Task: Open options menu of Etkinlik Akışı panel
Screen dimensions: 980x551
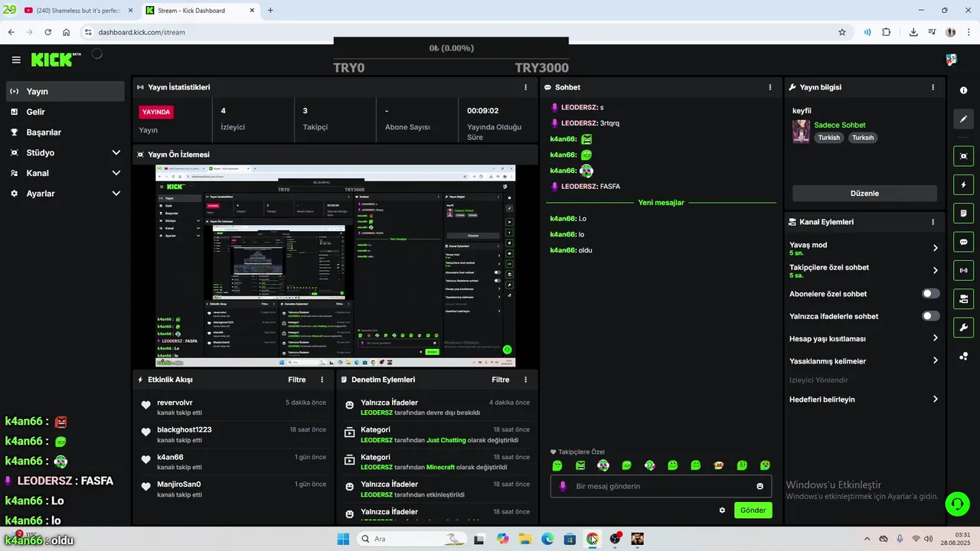Action: point(322,380)
